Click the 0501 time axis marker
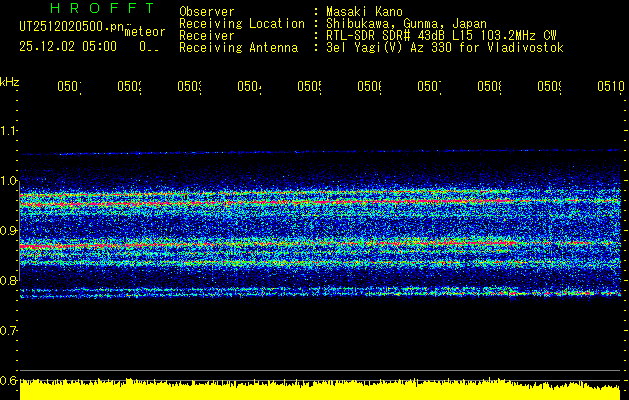Screen dimensions: 629x400 69,86
